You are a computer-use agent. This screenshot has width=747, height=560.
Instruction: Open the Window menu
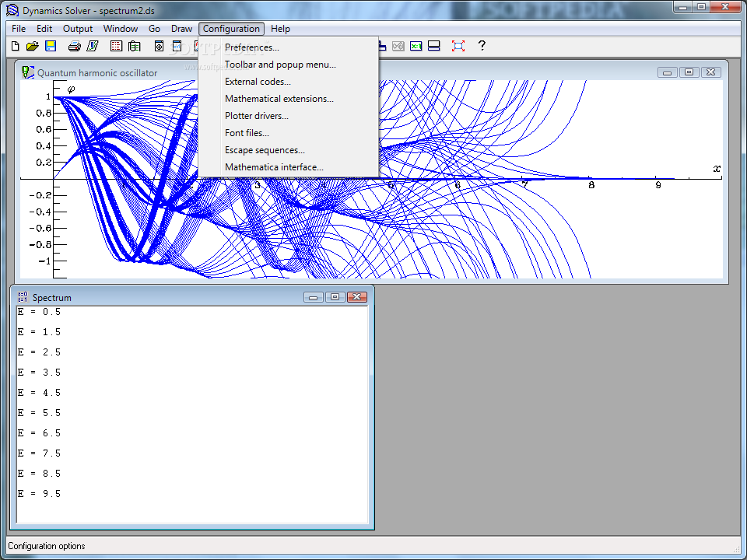click(x=121, y=29)
